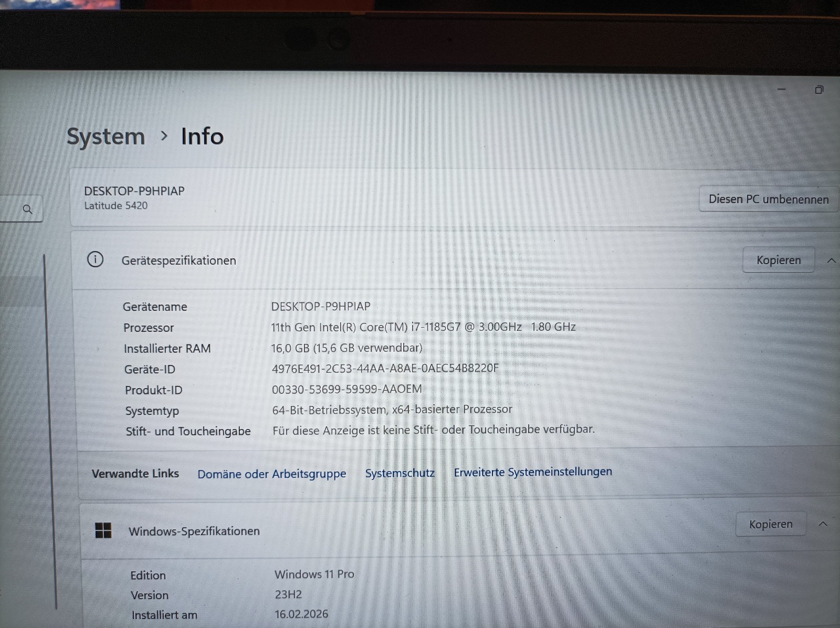Click the Windows-Spezifikationen section heading
The height and width of the screenshot is (628, 840).
194,531
